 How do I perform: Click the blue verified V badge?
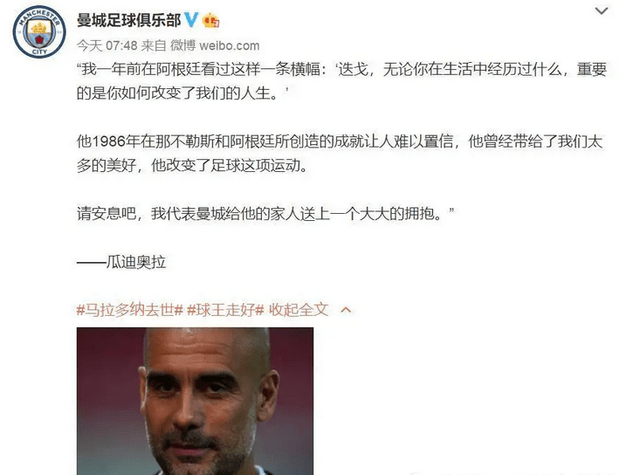click(x=191, y=20)
